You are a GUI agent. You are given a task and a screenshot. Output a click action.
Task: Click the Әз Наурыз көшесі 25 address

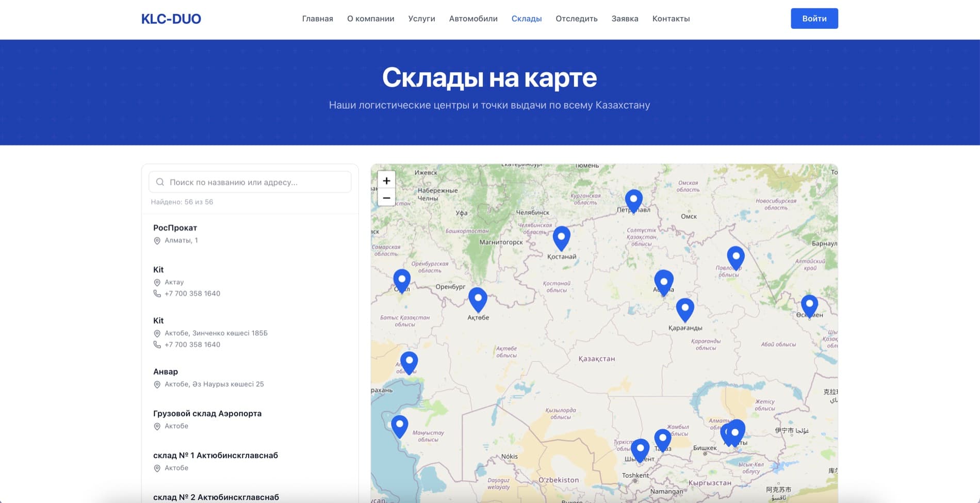click(214, 384)
